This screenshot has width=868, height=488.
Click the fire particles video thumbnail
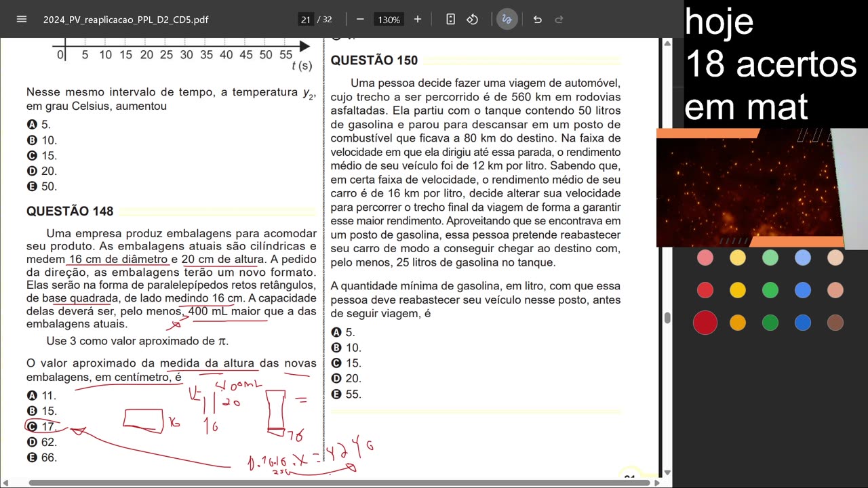click(x=750, y=188)
